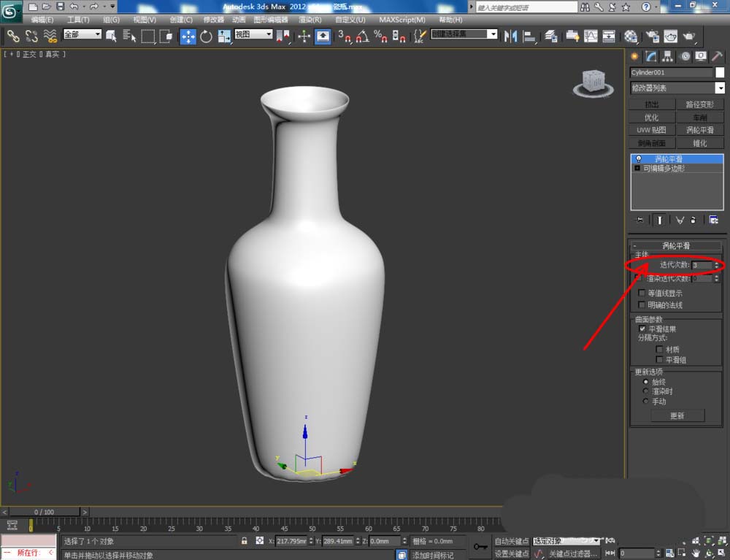The image size is (730, 560).
Task: Switch to the Utilities hammer tab
Action: click(x=718, y=56)
